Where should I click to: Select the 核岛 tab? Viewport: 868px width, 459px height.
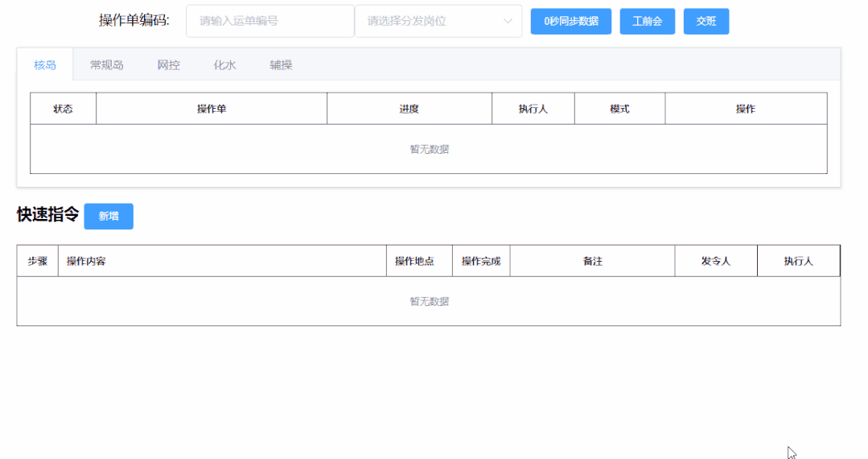[x=45, y=65]
